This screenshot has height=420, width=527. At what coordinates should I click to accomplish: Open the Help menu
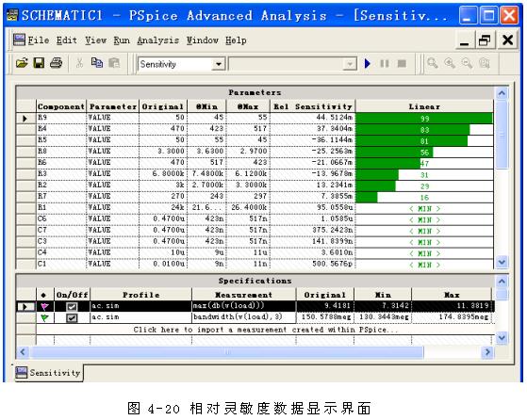[236, 40]
